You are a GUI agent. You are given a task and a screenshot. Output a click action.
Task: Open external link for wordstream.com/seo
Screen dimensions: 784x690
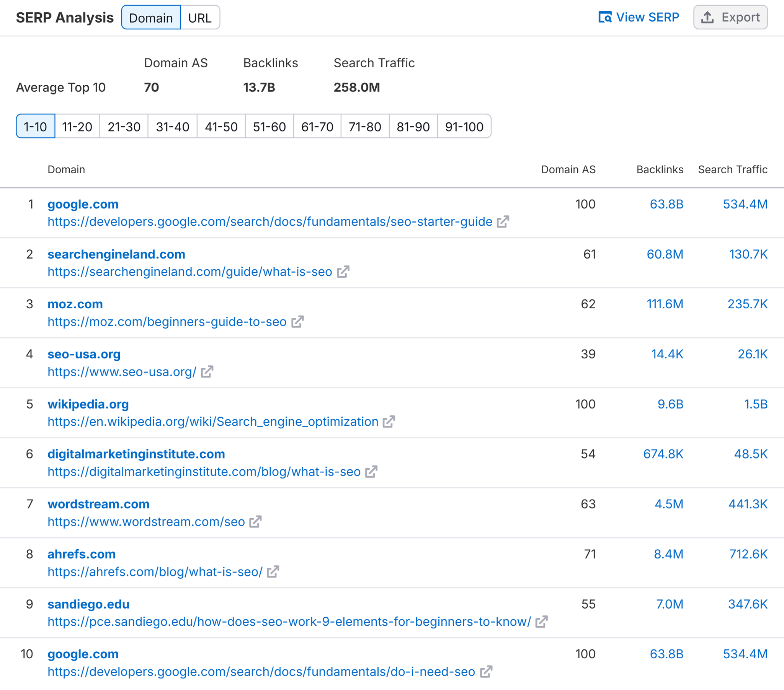point(255,522)
